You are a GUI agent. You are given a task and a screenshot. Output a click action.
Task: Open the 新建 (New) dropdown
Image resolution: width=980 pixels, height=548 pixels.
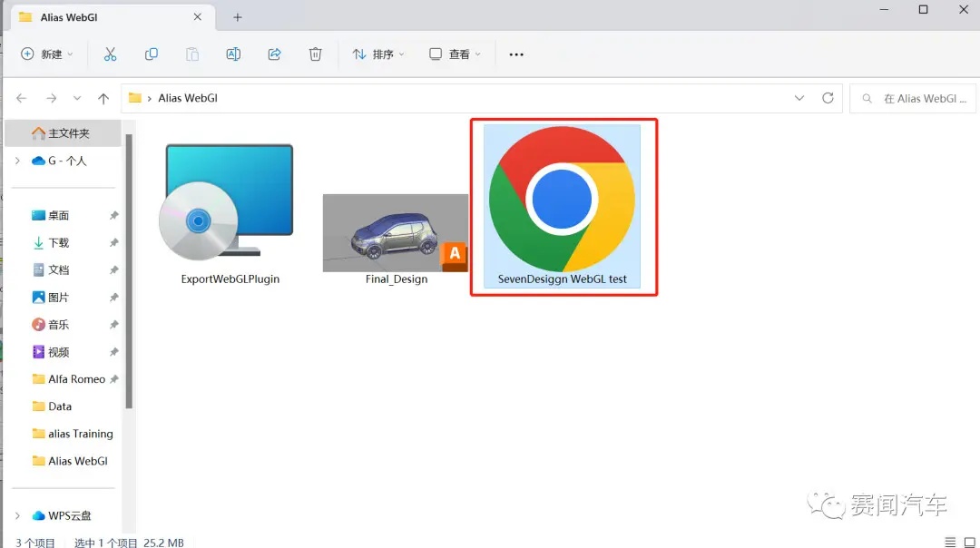click(47, 54)
